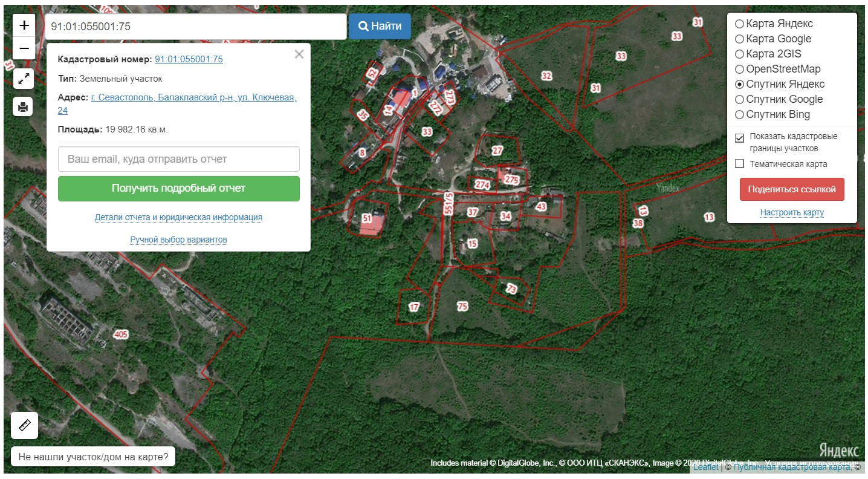Enable the Тематическая карта checkbox
868x479 pixels.
click(x=739, y=164)
